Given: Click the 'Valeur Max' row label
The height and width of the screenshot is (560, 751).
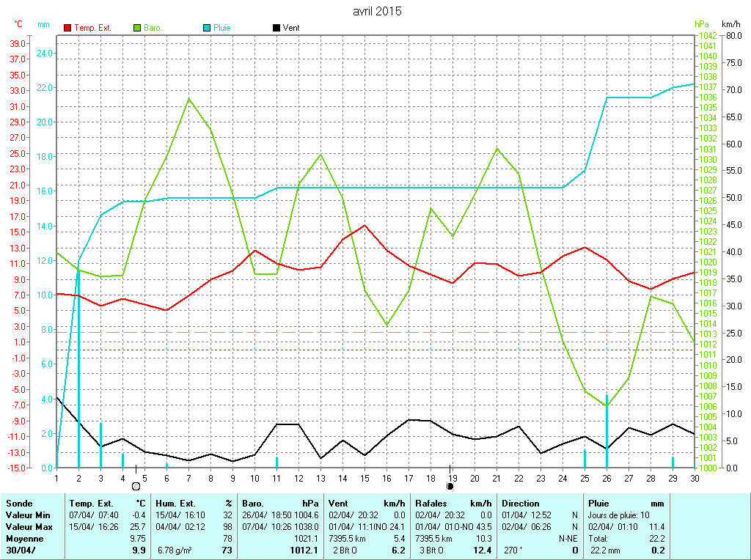Looking at the screenshot, I should tap(29, 527).
